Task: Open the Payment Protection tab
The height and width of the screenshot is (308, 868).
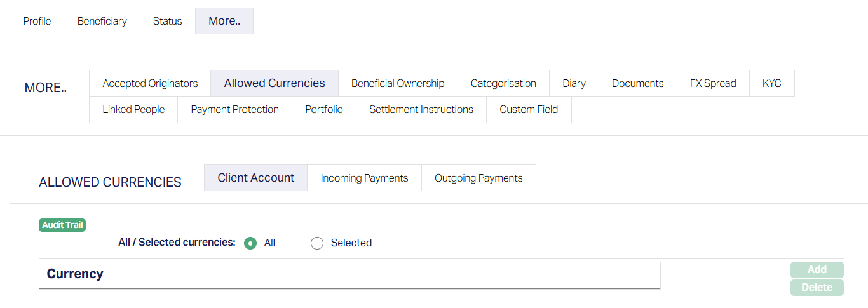Action: pos(234,110)
